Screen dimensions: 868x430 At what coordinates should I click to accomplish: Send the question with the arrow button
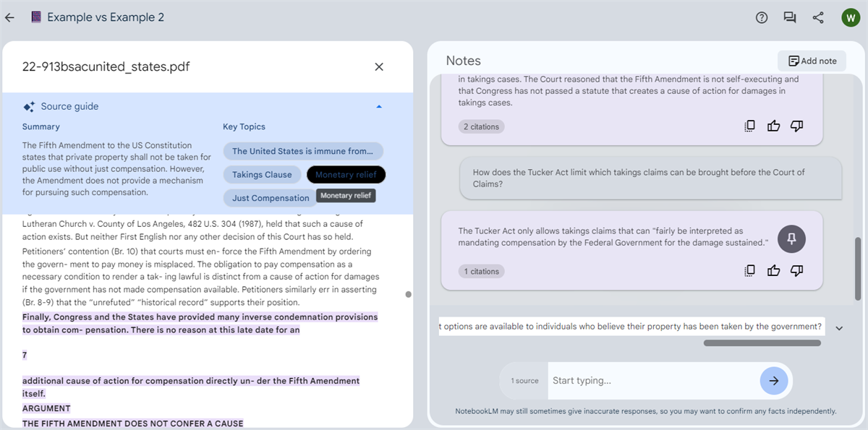(773, 380)
